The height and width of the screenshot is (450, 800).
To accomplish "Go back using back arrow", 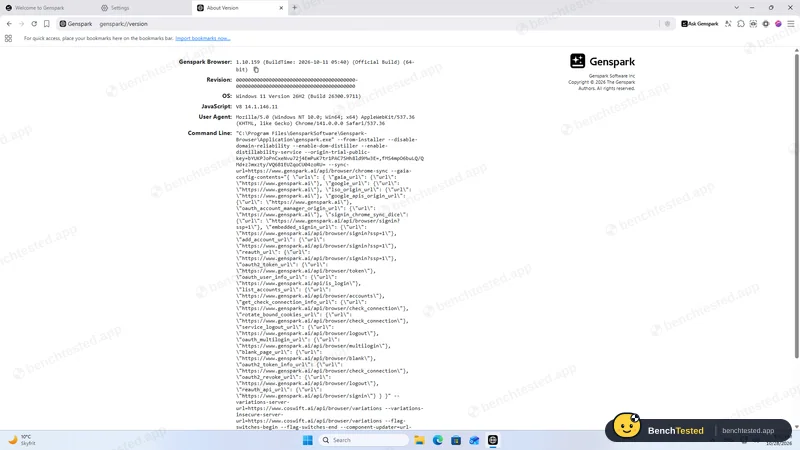I will (x=9, y=24).
